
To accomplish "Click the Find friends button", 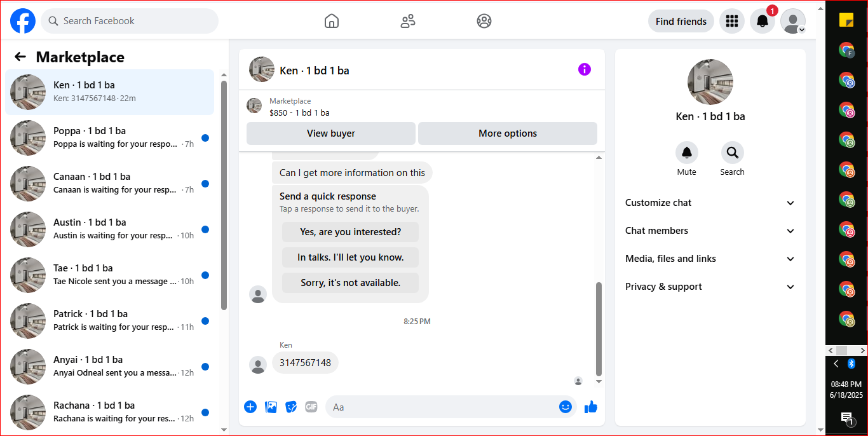I will tap(681, 21).
